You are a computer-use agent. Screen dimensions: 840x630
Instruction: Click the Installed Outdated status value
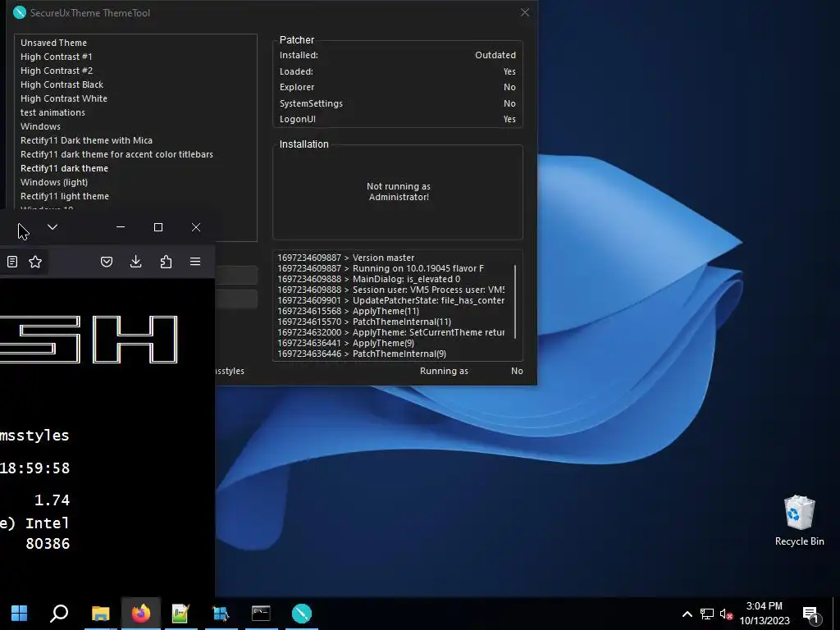(495, 55)
